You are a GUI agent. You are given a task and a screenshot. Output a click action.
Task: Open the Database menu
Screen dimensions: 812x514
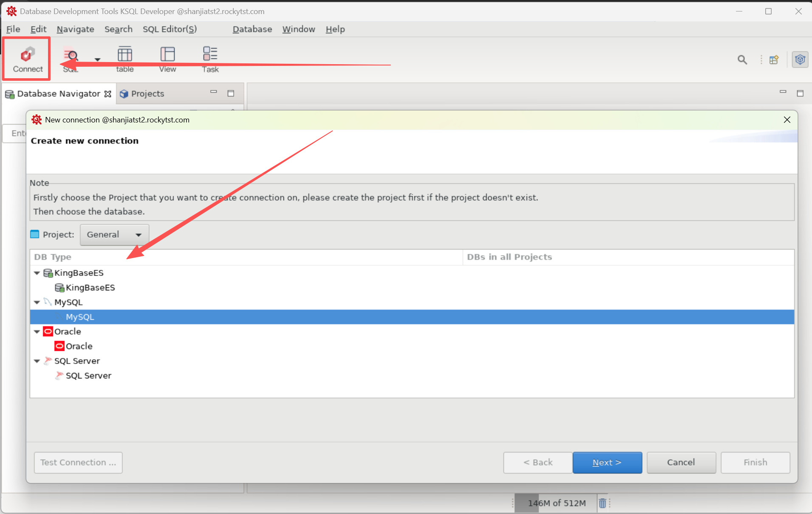[252, 29]
